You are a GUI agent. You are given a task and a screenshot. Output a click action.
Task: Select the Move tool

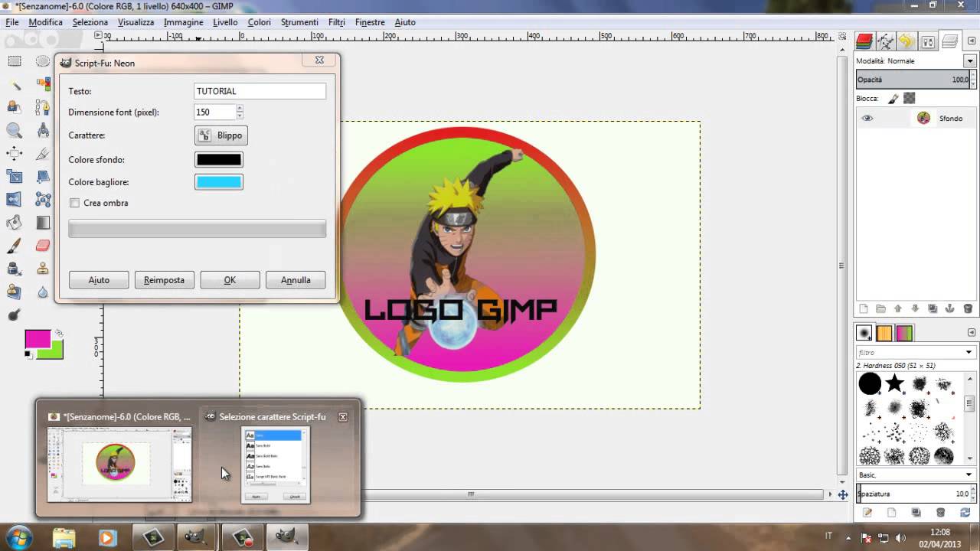pyautogui.click(x=14, y=154)
